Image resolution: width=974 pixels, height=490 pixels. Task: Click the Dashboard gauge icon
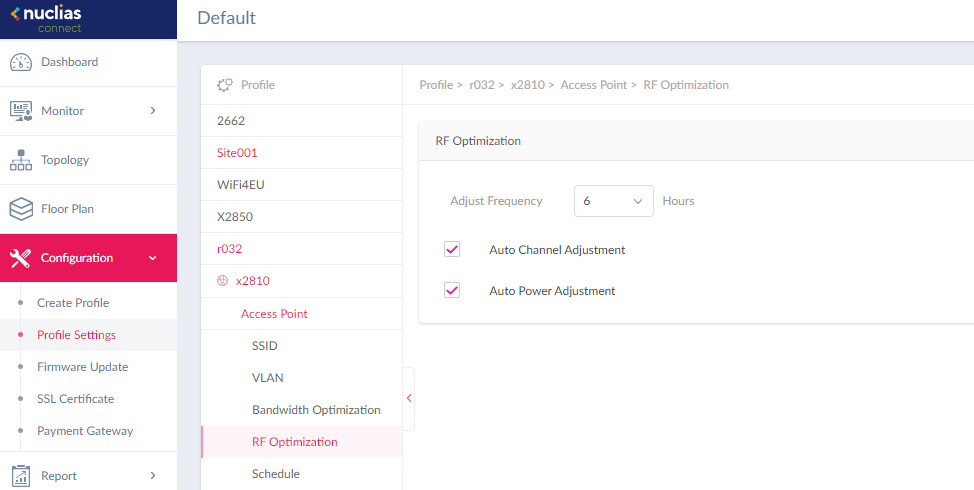coord(21,62)
